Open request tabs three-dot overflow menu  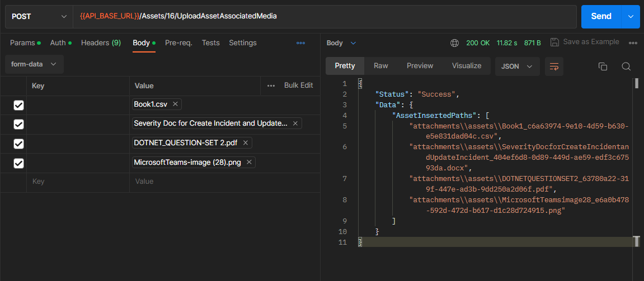tap(300, 43)
